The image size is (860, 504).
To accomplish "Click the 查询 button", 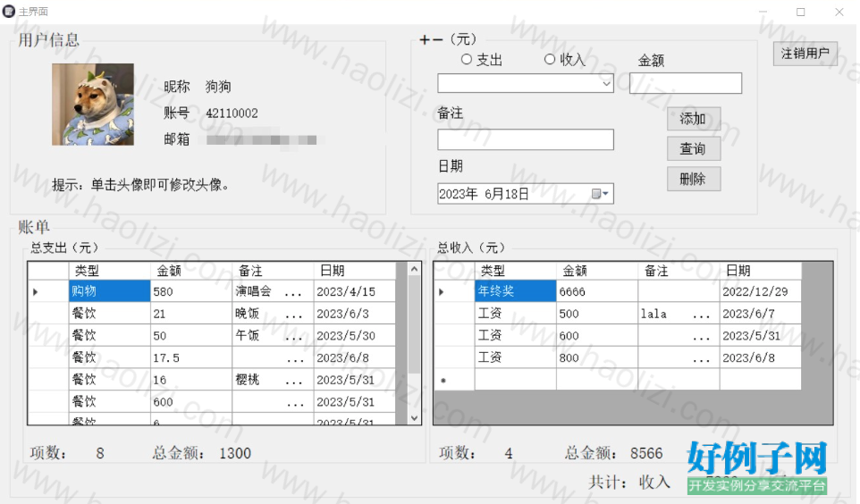I will click(693, 148).
